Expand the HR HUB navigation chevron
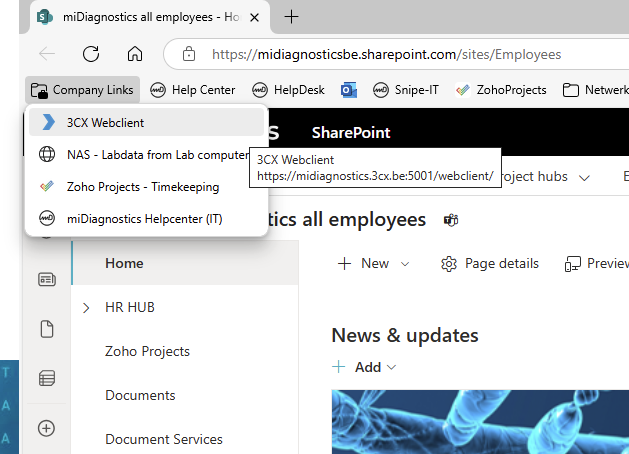Screen dimensions: 629x454 point(86,308)
